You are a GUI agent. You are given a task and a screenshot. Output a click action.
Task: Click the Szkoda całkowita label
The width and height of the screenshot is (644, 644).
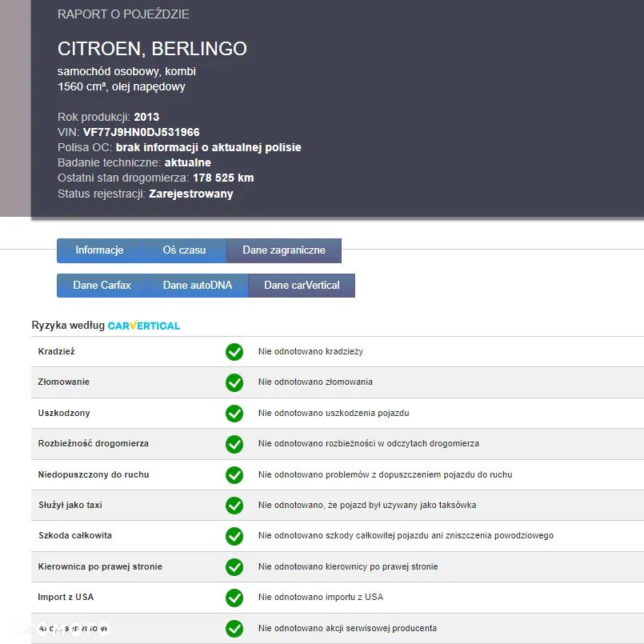tap(75, 535)
